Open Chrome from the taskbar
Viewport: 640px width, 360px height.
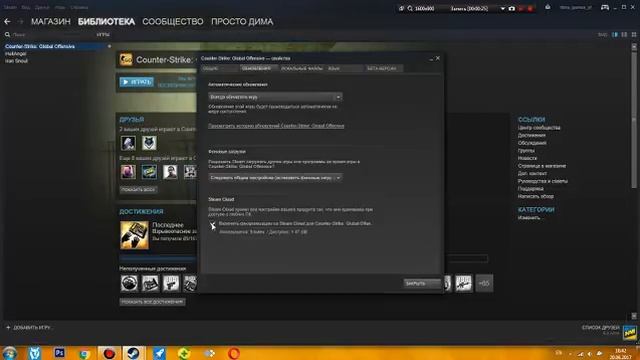(x=84, y=353)
